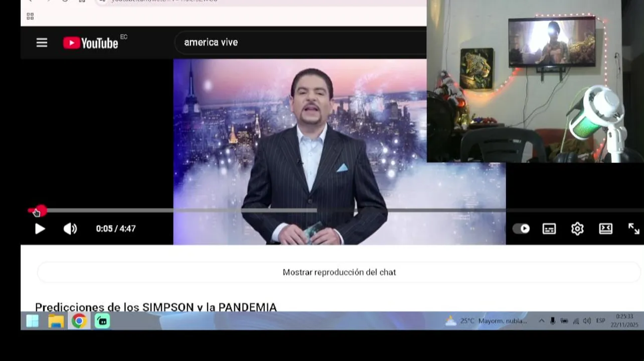Mute the video with speaker icon
The height and width of the screenshot is (361, 644).
click(70, 229)
